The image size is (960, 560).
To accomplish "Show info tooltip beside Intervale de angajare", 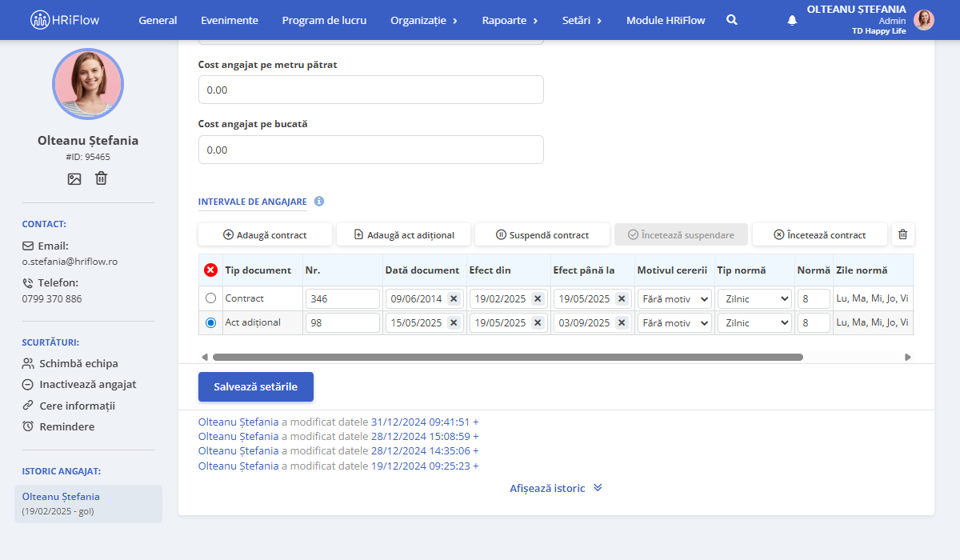I will click(319, 202).
